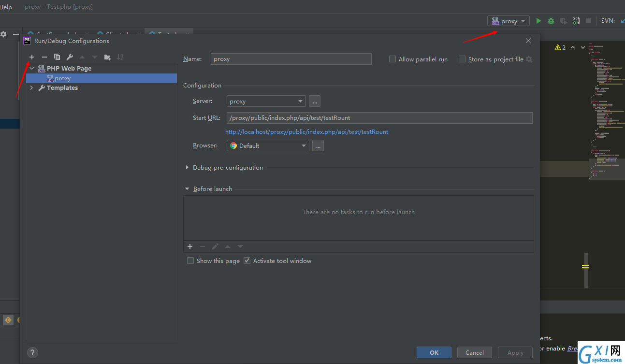Select the proxy configuration tree item

coord(102,78)
